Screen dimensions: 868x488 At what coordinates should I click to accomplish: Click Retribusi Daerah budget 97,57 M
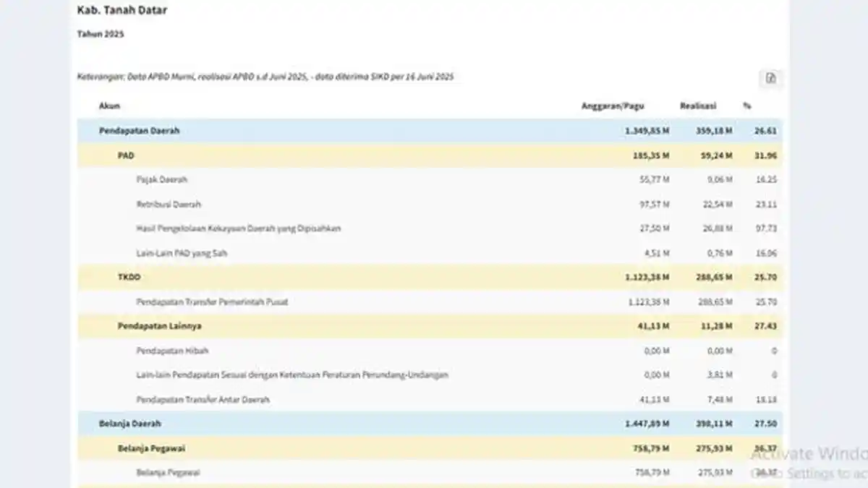pos(655,205)
